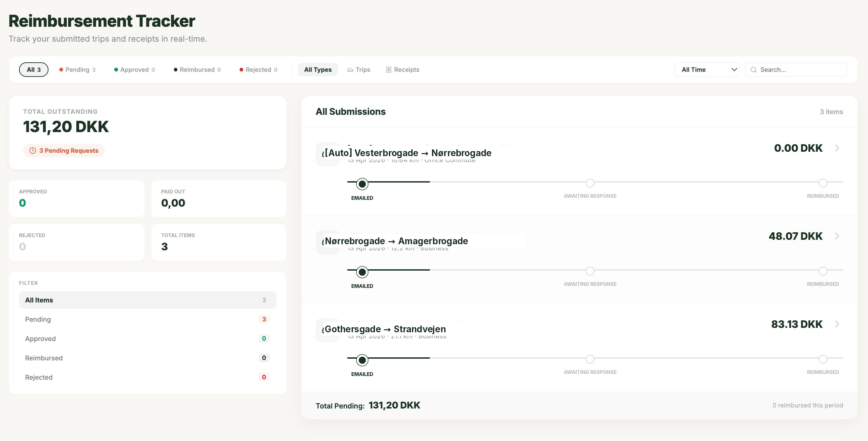Click Emailed progress marker on Vesterbrogade trip
868x441 pixels.
tap(362, 184)
